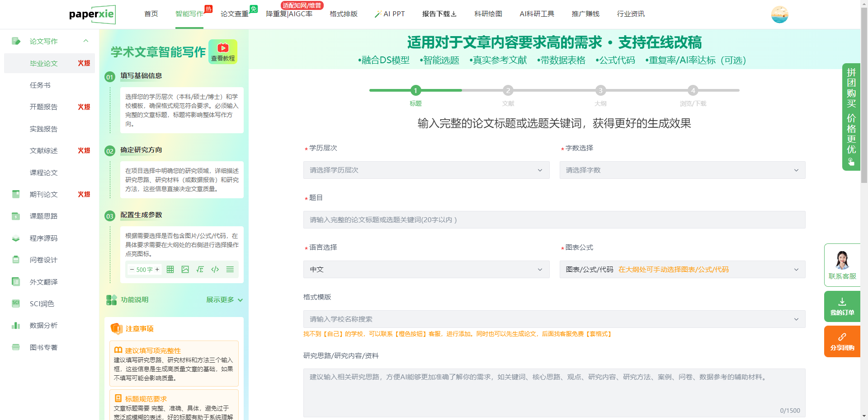Expand the 语言选择 dropdown showing 中文
Image resolution: width=868 pixels, height=420 pixels.
point(426,270)
